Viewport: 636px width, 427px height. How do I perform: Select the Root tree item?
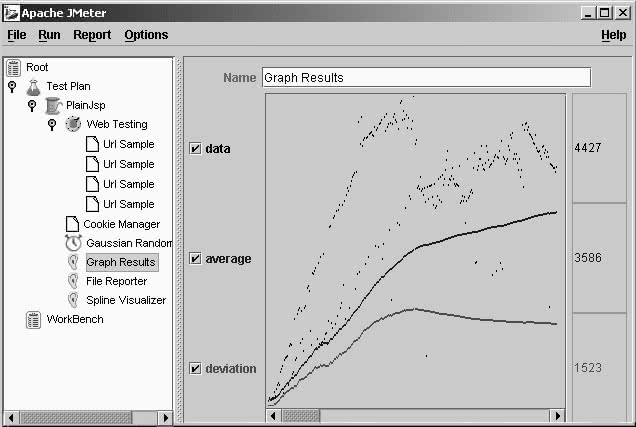coord(37,67)
